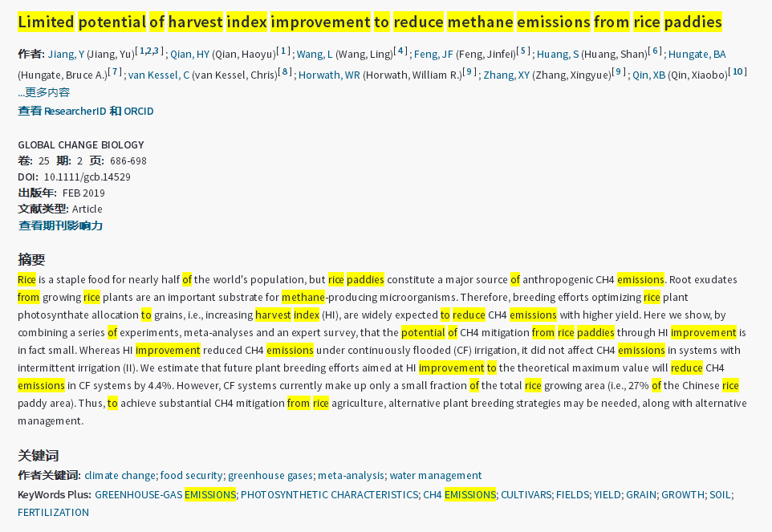Viewport: 772px width, 532px height.
Task: Select author Huang, S
Action: (559, 55)
